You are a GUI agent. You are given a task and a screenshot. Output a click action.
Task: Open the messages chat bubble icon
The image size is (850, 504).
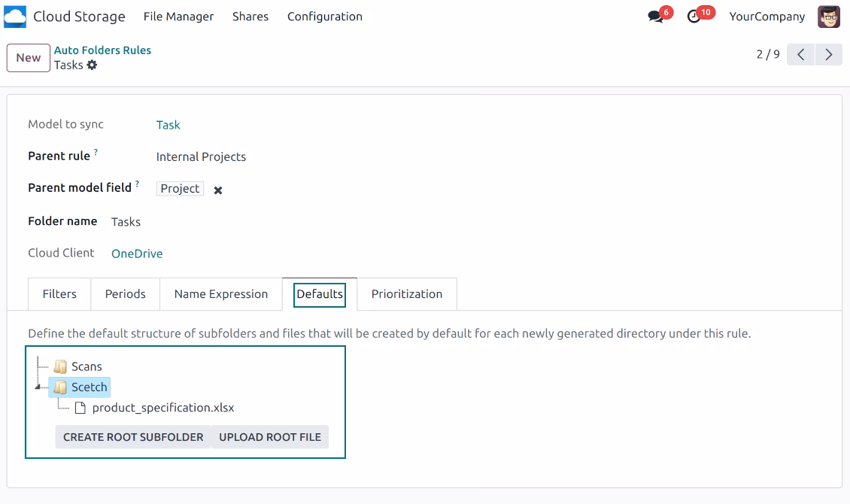coord(655,17)
